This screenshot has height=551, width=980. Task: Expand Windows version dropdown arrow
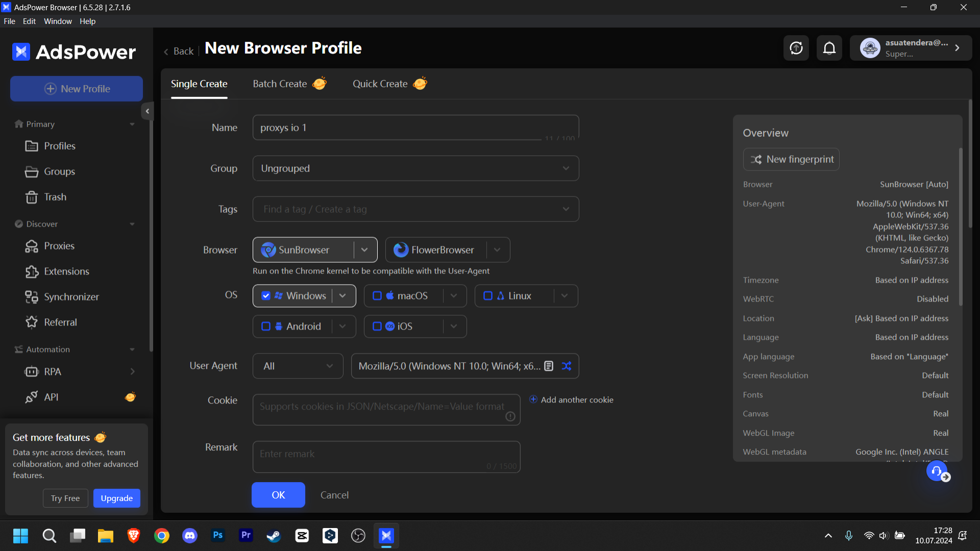(x=343, y=296)
